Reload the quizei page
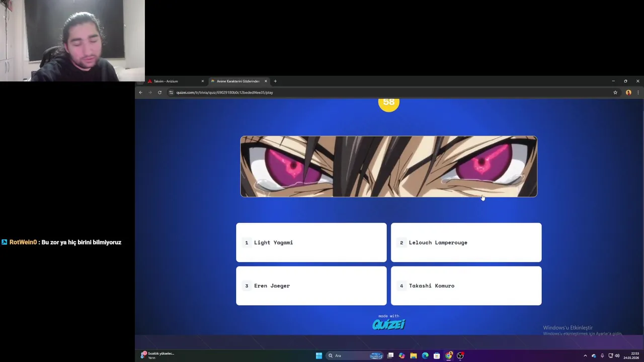Viewport: 644px width, 362px height. click(x=159, y=93)
